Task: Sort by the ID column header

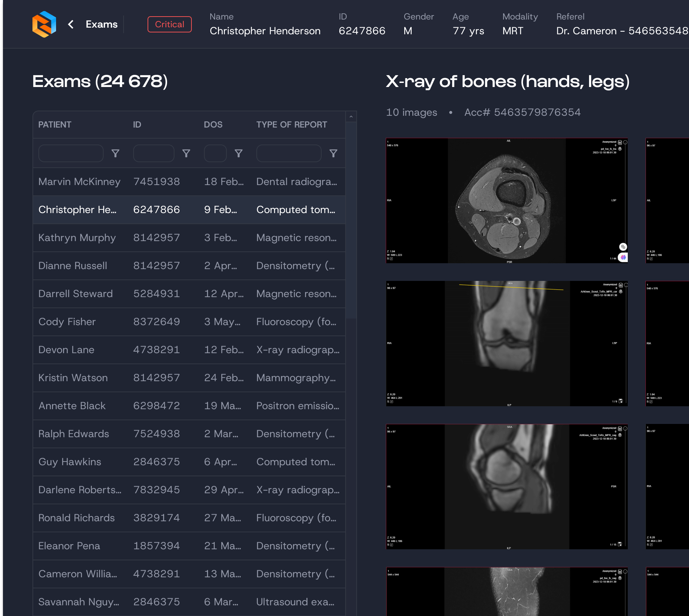Action: [x=137, y=125]
